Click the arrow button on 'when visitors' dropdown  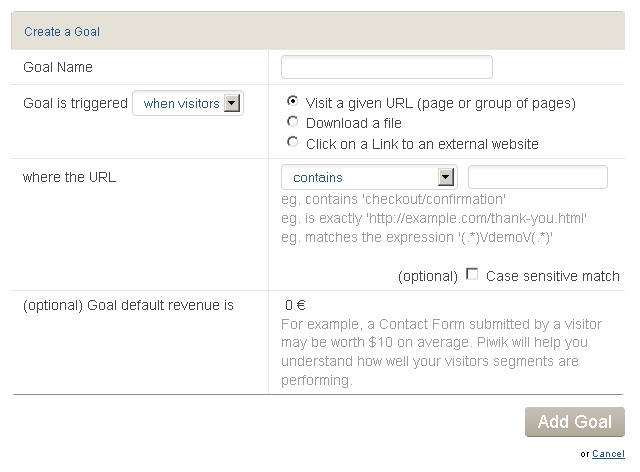232,103
